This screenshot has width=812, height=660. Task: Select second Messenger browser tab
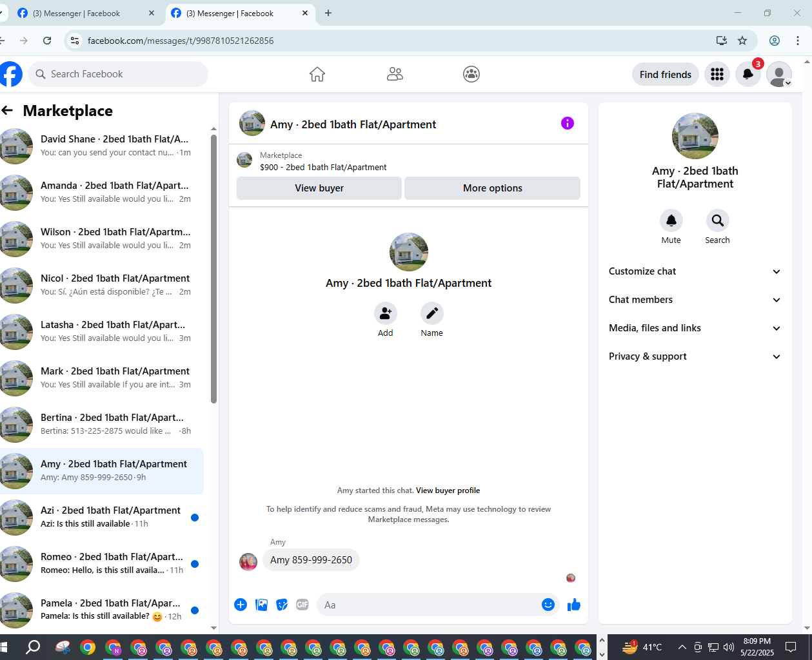tap(239, 14)
